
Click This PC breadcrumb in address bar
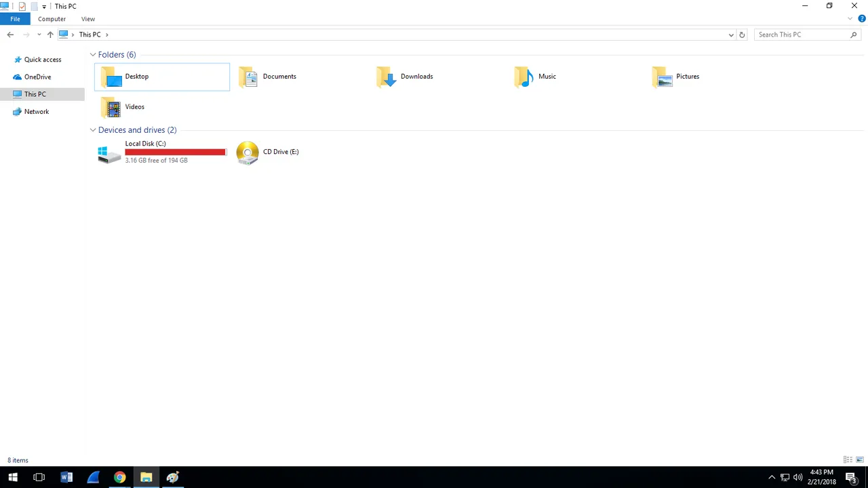[90, 35]
